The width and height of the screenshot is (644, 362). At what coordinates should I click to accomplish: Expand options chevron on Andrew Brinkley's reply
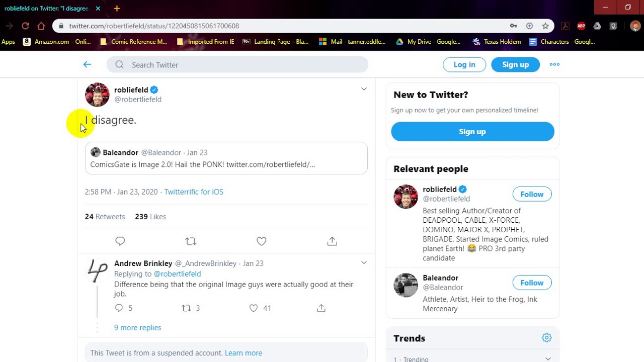[x=364, y=262]
